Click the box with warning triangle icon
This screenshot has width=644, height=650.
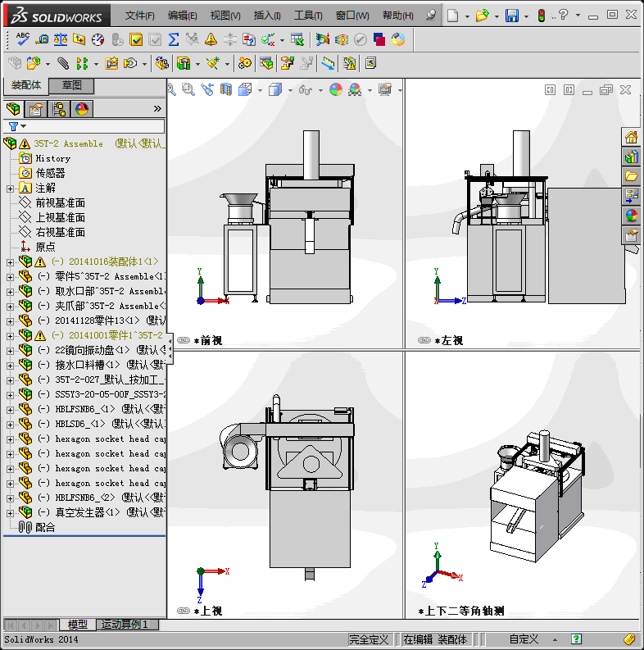[x=349, y=63]
